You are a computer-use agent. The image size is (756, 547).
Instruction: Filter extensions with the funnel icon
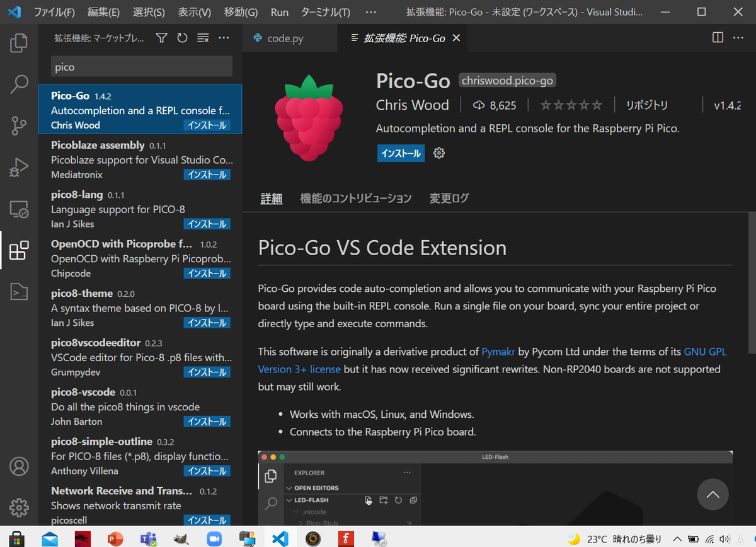coord(162,38)
